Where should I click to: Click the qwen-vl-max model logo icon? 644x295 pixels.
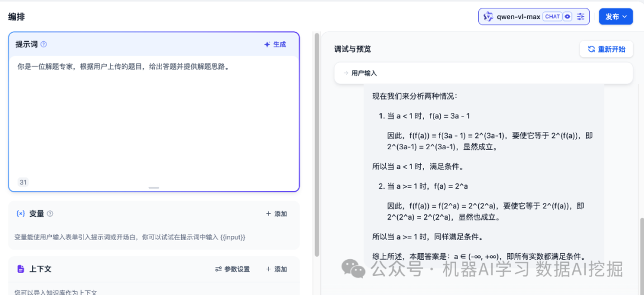click(x=488, y=17)
